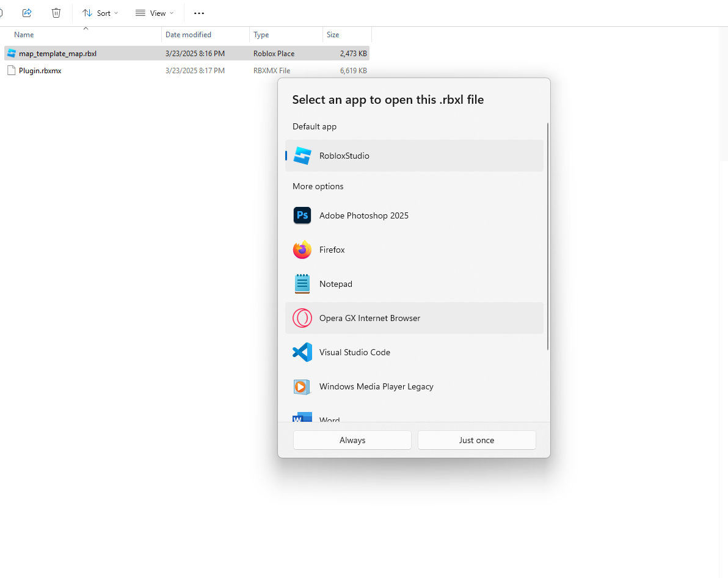Image resolution: width=728 pixels, height=578 pixels.
Task: Click the Roblox Place type cell
Action: click(274, 53)
